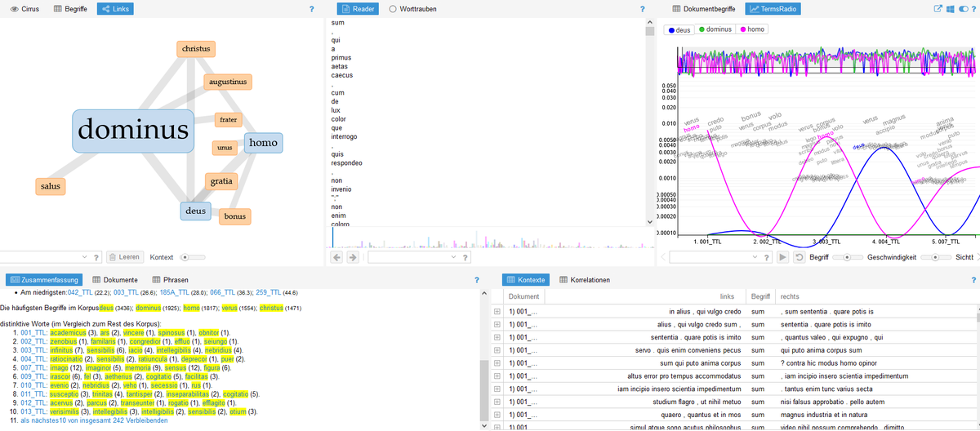Open document link 042_TTL

[x=80, y=292]
